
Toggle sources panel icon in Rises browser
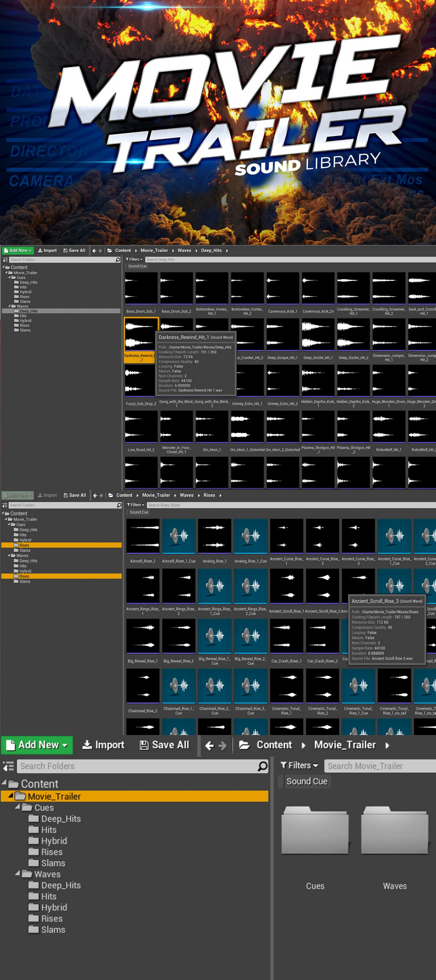tap(5, 505)
